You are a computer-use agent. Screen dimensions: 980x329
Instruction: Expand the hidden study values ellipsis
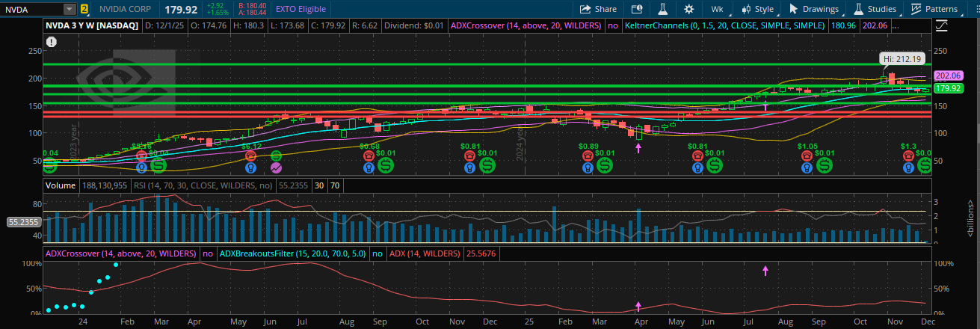(896, 25)
